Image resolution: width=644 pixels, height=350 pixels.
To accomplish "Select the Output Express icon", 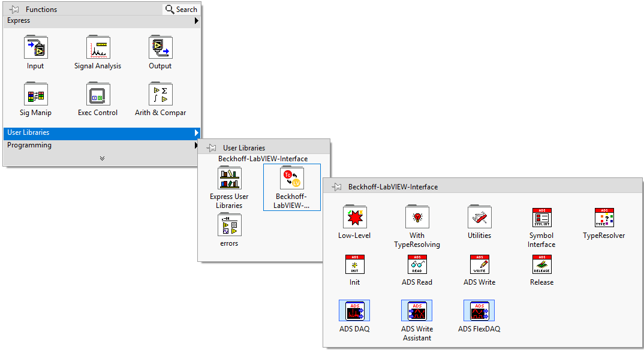I will [160, 48].
